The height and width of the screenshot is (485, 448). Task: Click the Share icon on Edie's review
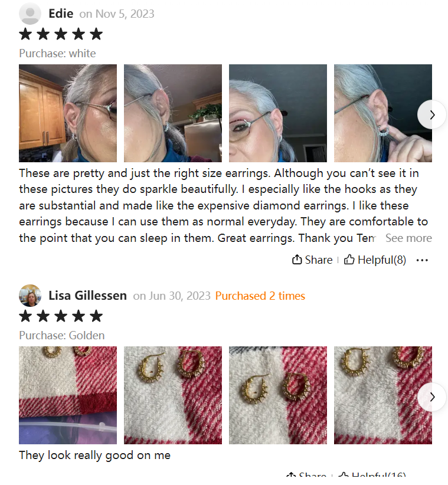[x=297, y=260]
